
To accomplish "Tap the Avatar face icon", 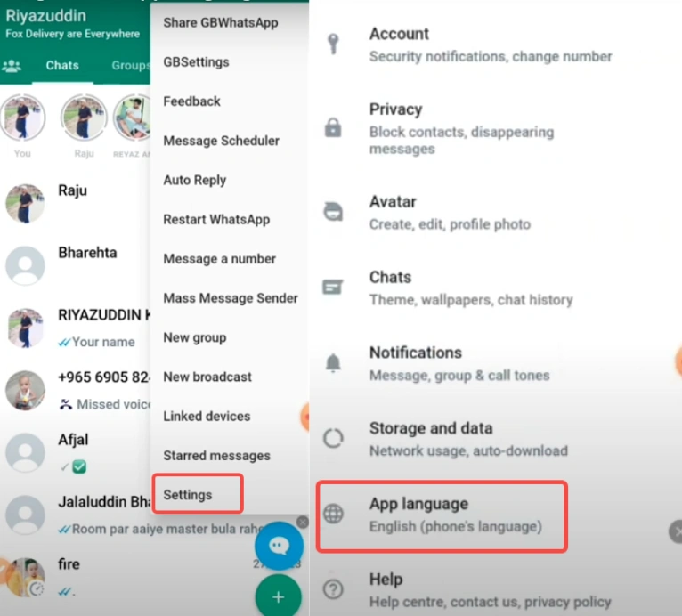I will pyautogui.click(x=333, y=212).
